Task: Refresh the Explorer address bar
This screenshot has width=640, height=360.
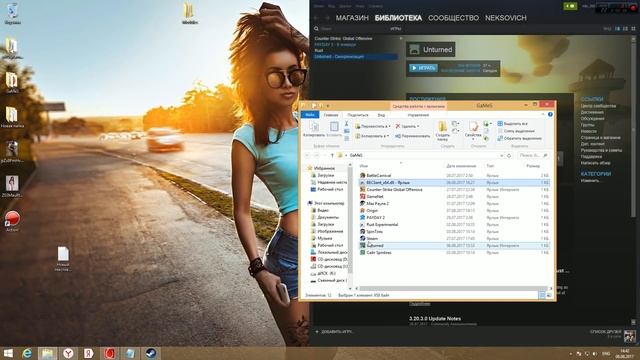Action: 509,156
